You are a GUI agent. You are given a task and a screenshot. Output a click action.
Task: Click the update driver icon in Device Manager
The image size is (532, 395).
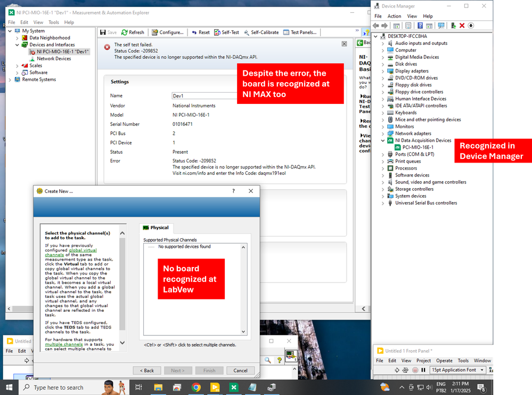[453, 26]
